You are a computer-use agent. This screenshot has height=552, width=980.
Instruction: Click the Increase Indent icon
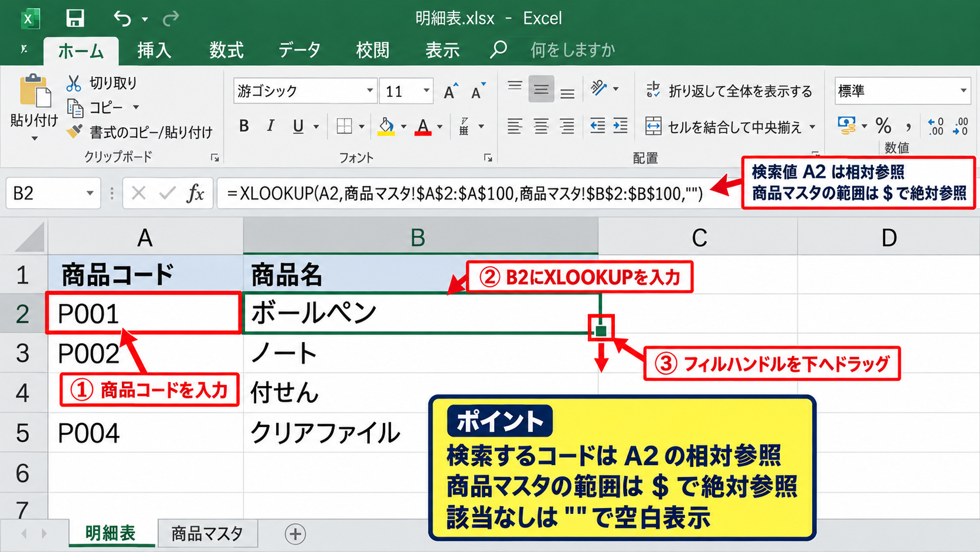[620, 126]
